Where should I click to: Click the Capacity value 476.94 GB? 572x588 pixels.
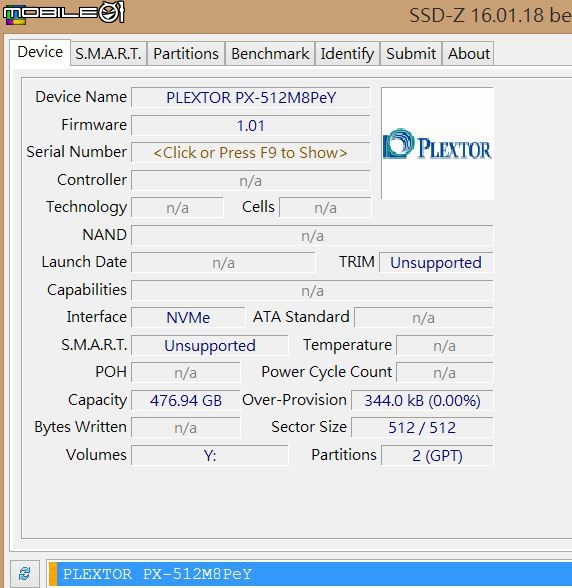(186, 400)
